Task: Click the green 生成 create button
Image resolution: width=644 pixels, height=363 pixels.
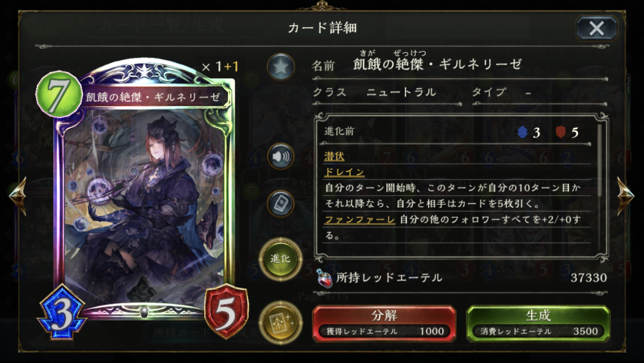Action: point(537,323)
